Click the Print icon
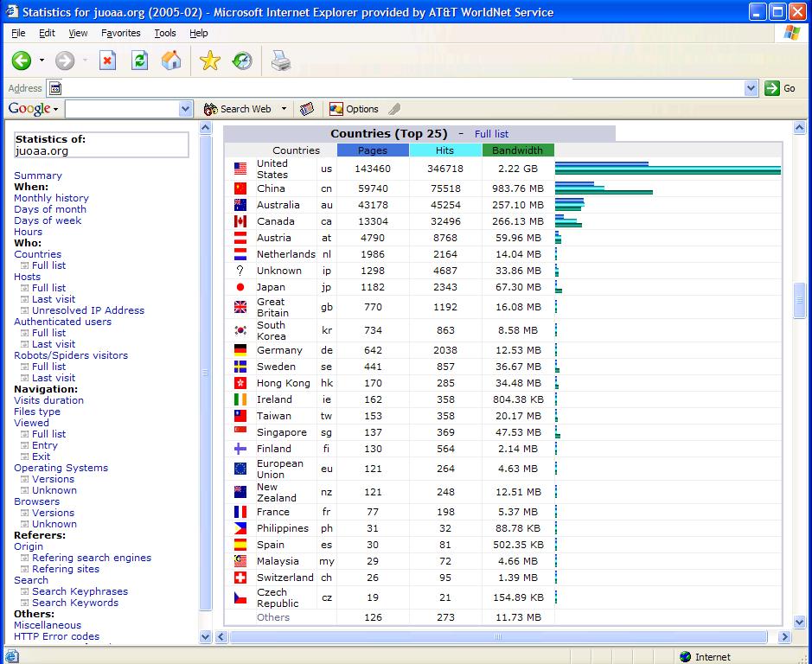Viewport: 812px width, 664px height. [281, 61]
